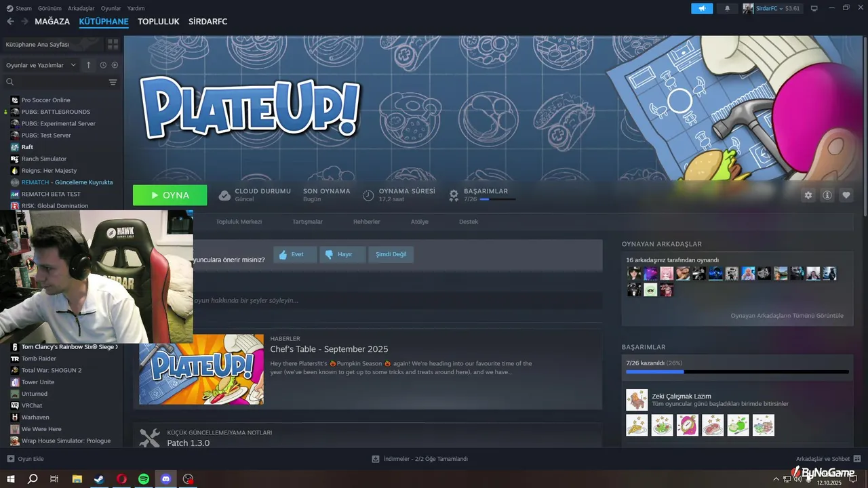Click Oyun Ekle at the bottom left
This screenshot has width=868, height=488.
click(x=26, y=459)
